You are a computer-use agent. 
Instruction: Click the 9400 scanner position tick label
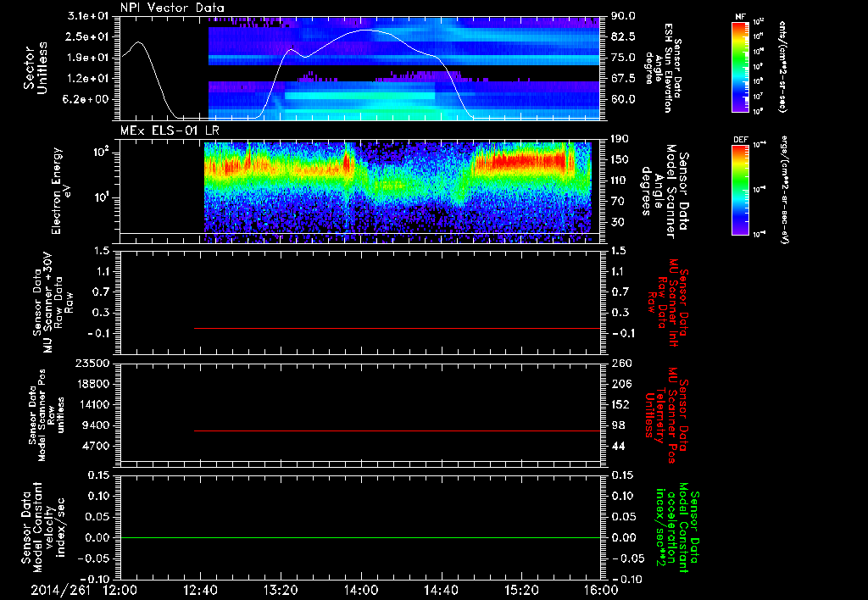[96, 425]
